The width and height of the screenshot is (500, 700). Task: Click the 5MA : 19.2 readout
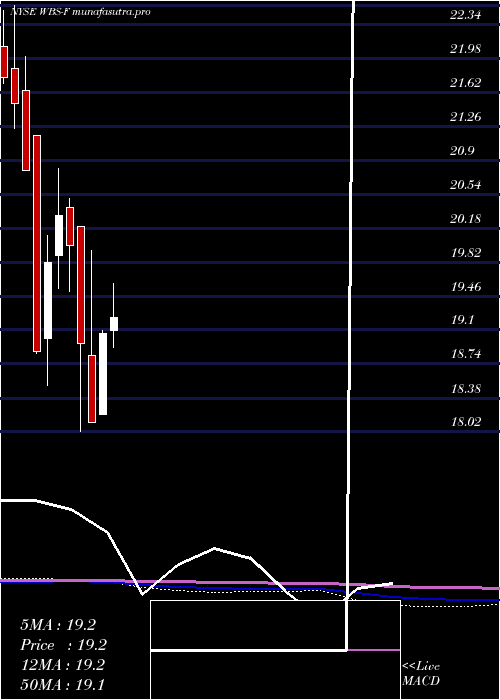58,625
